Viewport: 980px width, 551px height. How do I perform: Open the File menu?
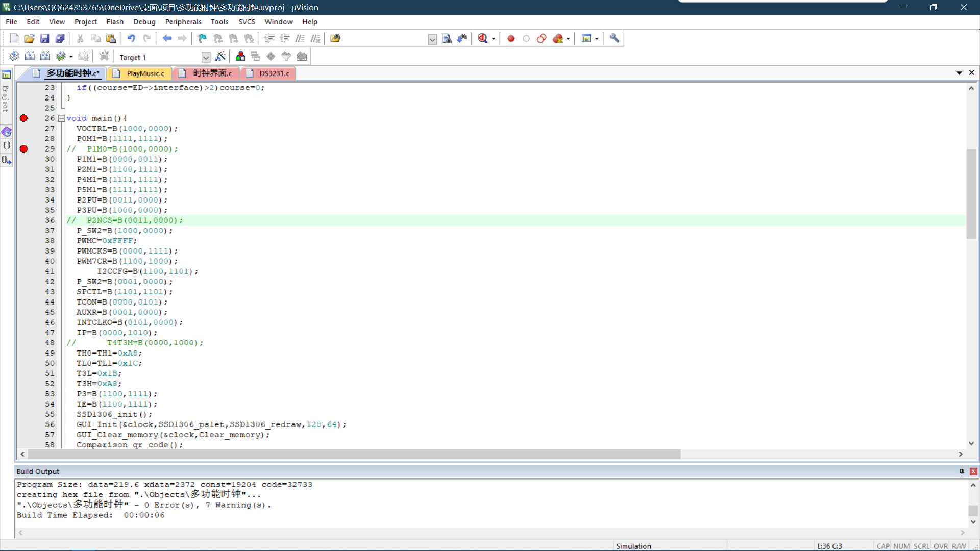11,22
